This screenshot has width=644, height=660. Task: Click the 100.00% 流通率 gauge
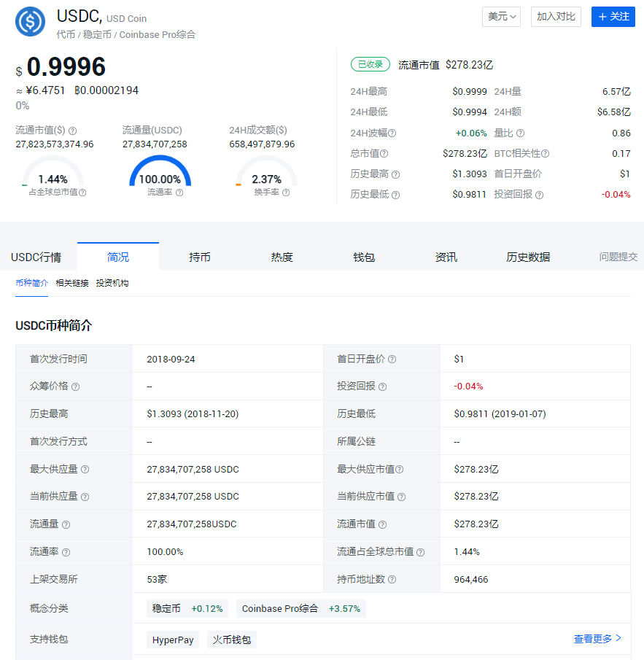click(x=160, y=175)
